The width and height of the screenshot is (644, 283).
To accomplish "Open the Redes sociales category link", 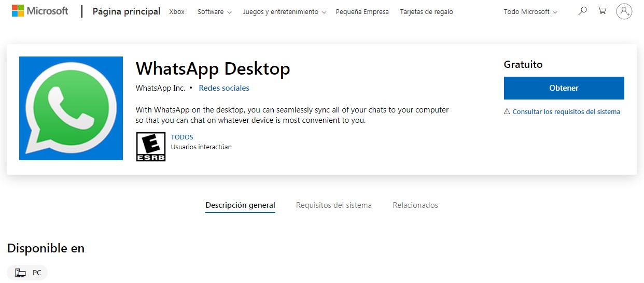I will point(224,88).
